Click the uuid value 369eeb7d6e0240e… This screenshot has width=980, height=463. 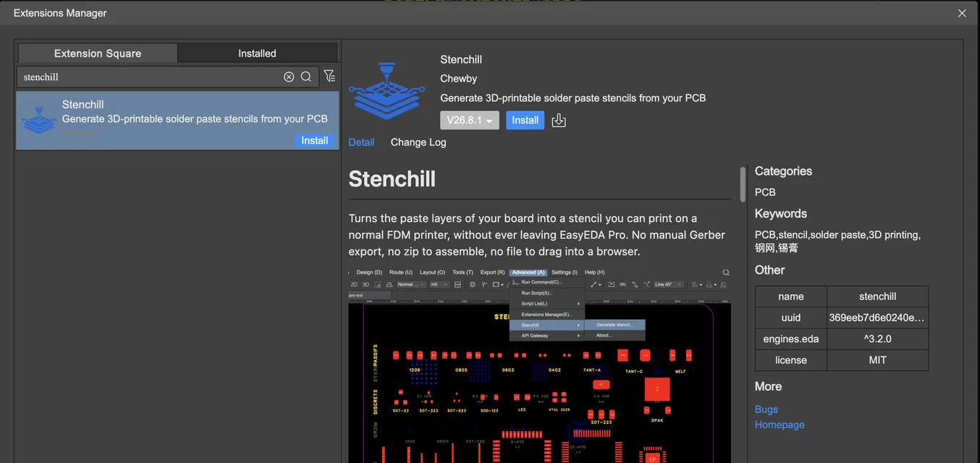(x=878, y=318)
